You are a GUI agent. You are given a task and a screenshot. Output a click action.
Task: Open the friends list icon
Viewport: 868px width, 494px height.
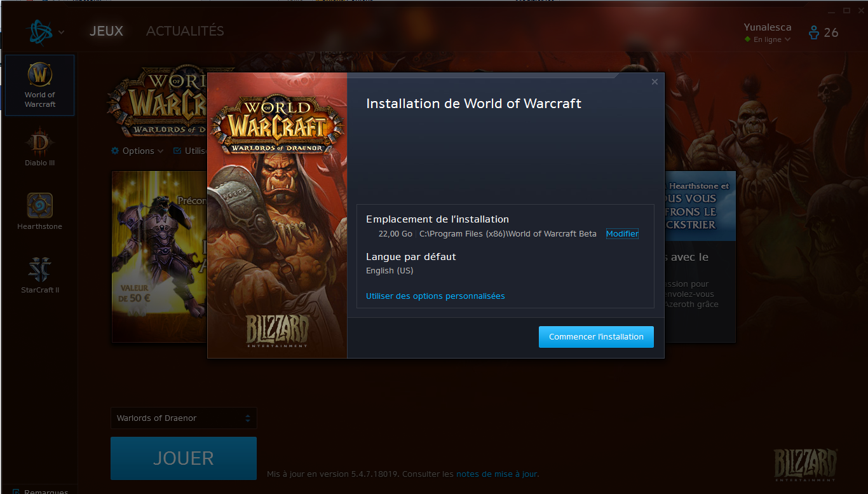click(x=814, y=32)
